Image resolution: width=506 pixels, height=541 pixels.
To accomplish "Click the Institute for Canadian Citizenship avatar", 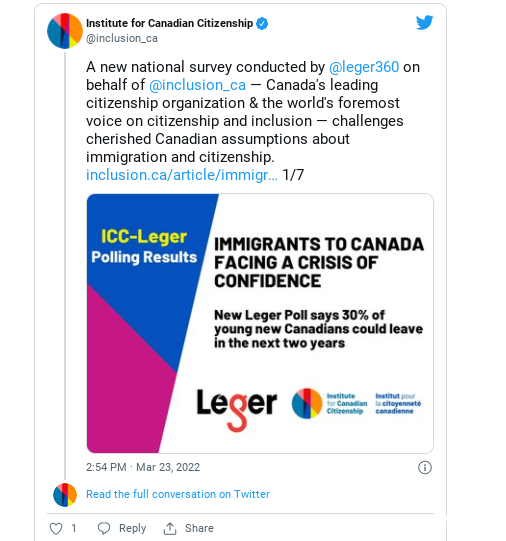I will tap(65, 31).
